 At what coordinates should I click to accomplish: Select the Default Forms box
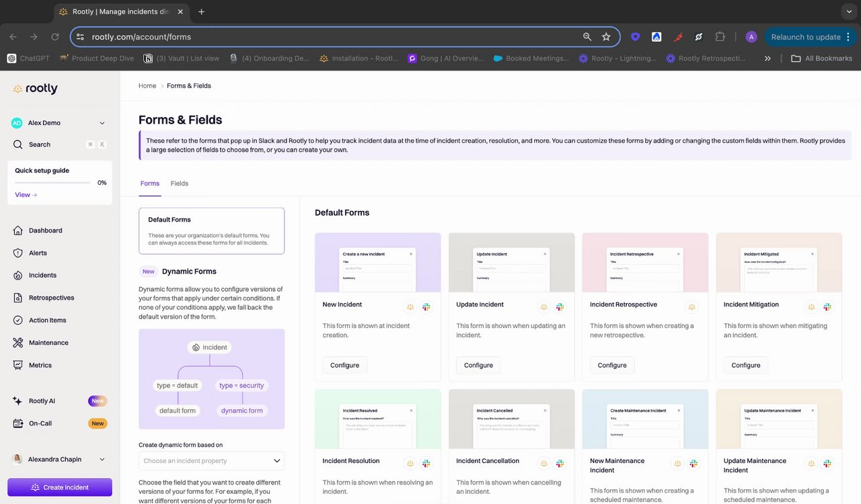pyautogui.click(x=211, y=230)
